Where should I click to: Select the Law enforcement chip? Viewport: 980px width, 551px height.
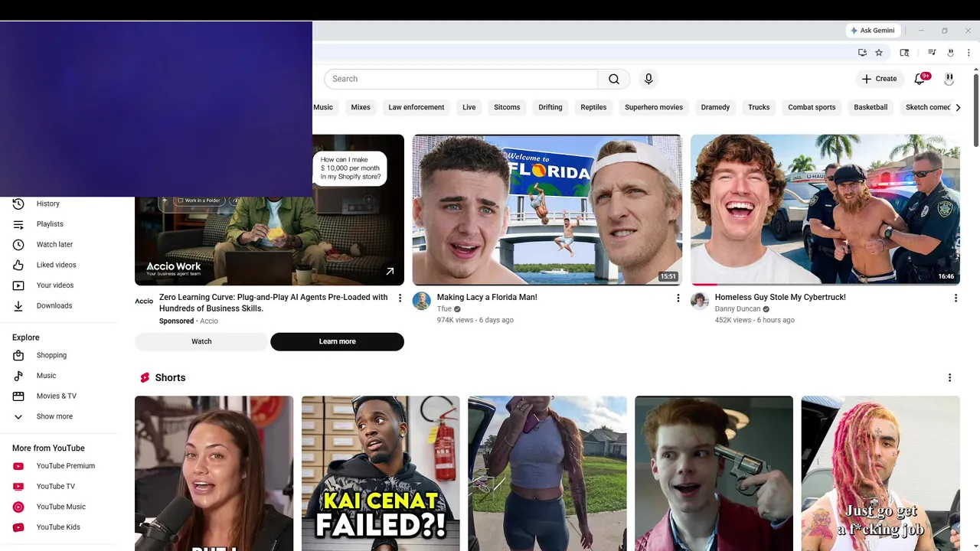(416, 107)
